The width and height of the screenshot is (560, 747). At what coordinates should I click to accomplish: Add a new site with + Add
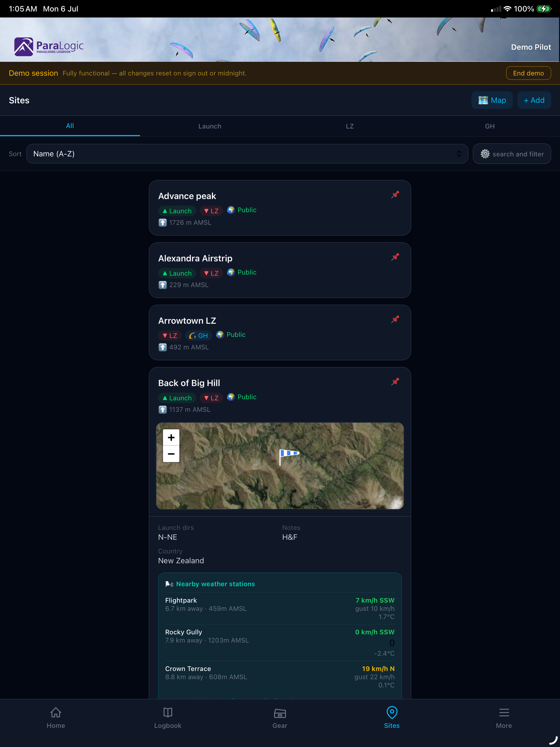(534, 100)
